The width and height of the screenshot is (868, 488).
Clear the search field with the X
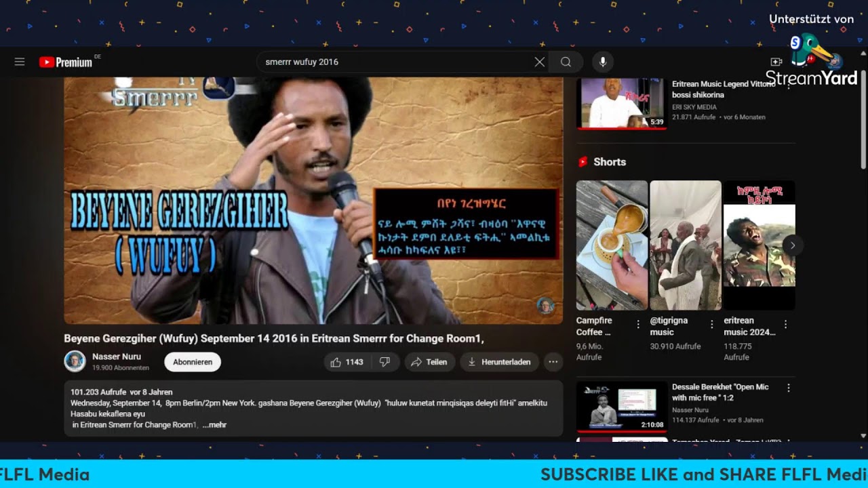[539, 62]
